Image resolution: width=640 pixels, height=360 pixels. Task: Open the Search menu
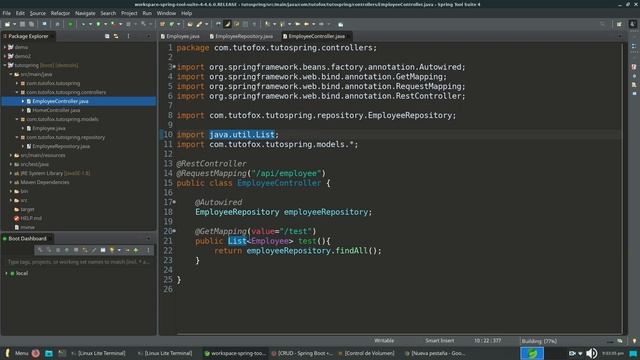click(108, 13)
